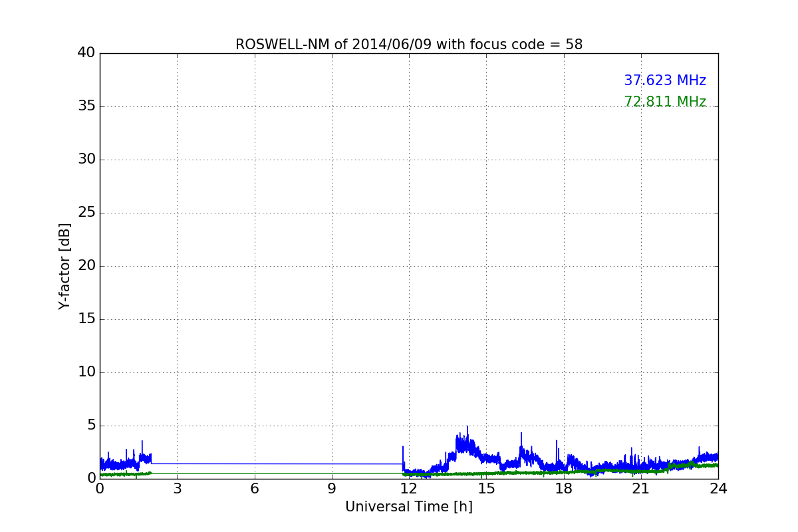This screenshot has width=798, height=532.
Task: Click y-axis tick label '15'
Action: tap(86, 319)
